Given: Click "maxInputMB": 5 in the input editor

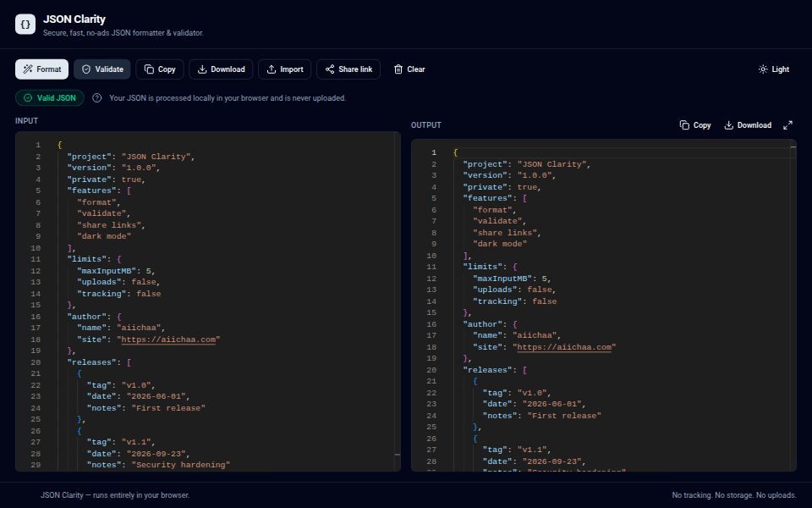Looking at the screenshot, I should (x=116, y=271).
